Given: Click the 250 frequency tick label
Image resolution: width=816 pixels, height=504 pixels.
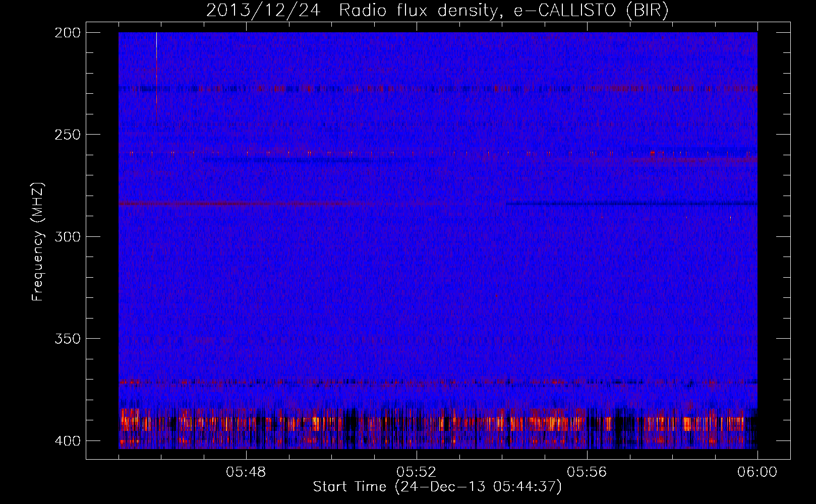Looking at the screenshot, I should 68,135.
